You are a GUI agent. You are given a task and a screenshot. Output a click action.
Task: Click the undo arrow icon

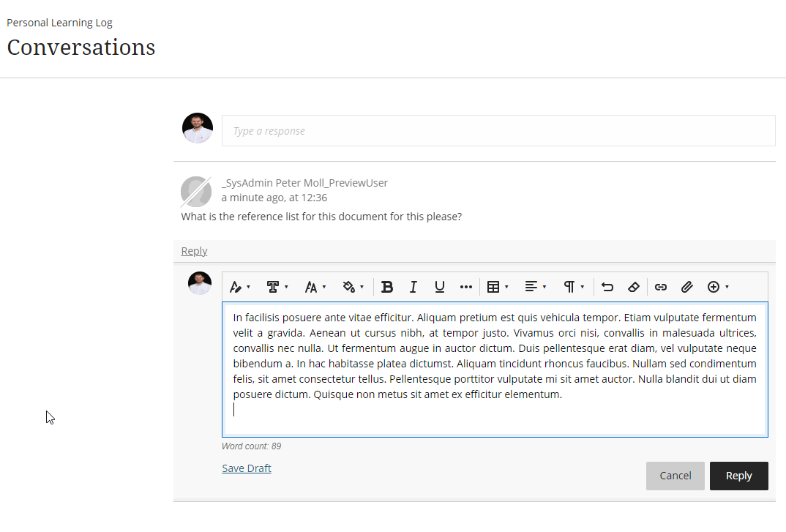click(x=607, y=287)
